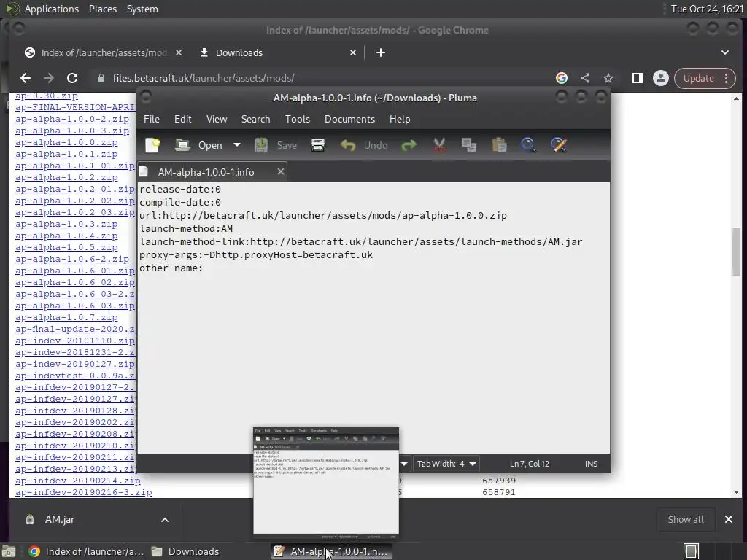The width and height of the screenshot is (747, 560).
Task: Open a file with Pluma's Open button
Action: tap(199, 145)
